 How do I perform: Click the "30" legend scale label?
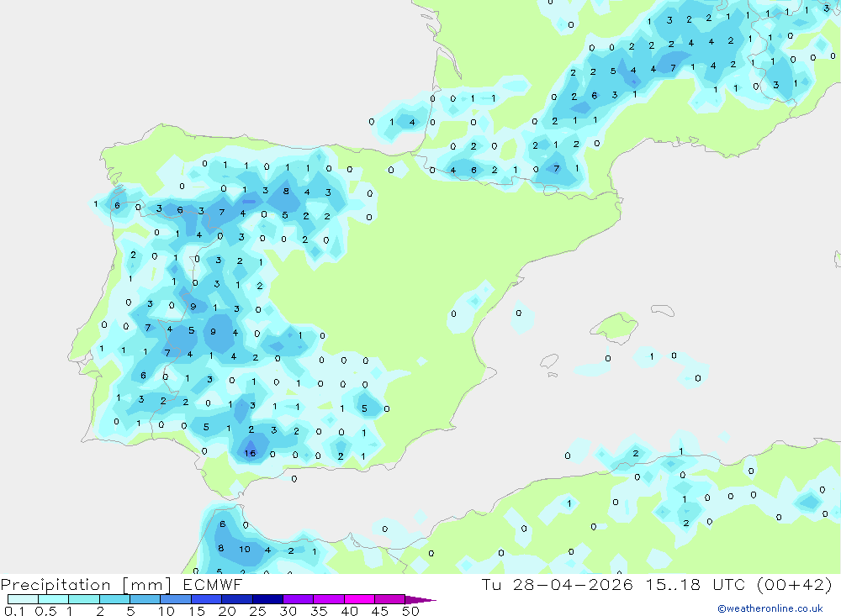(x=288, y=611)
